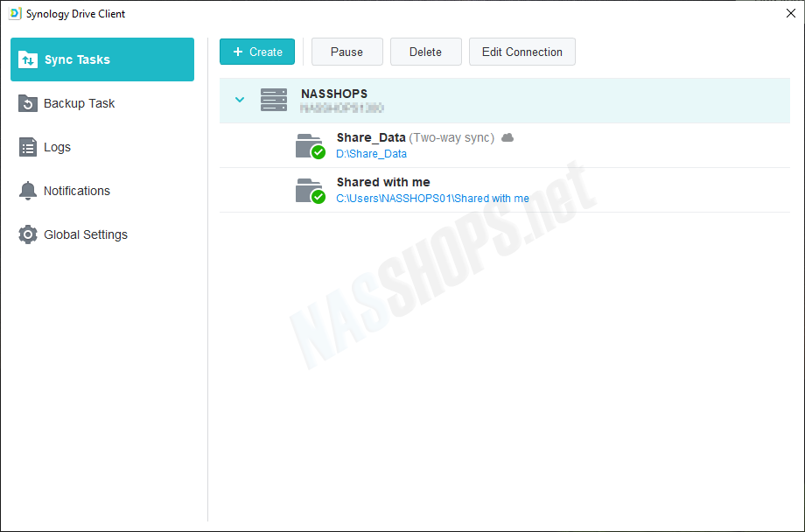Open Global Settings

pos(102,234)
